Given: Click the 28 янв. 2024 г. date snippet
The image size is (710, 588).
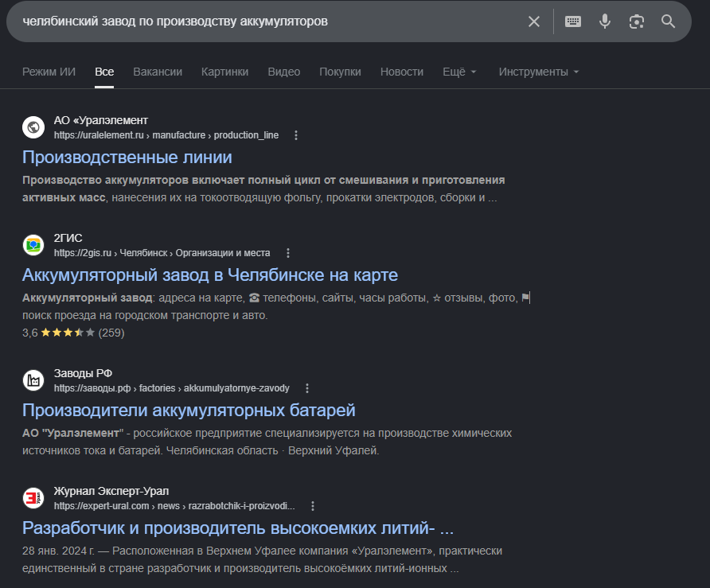Looking at the screenshot, I should (58, 551).
